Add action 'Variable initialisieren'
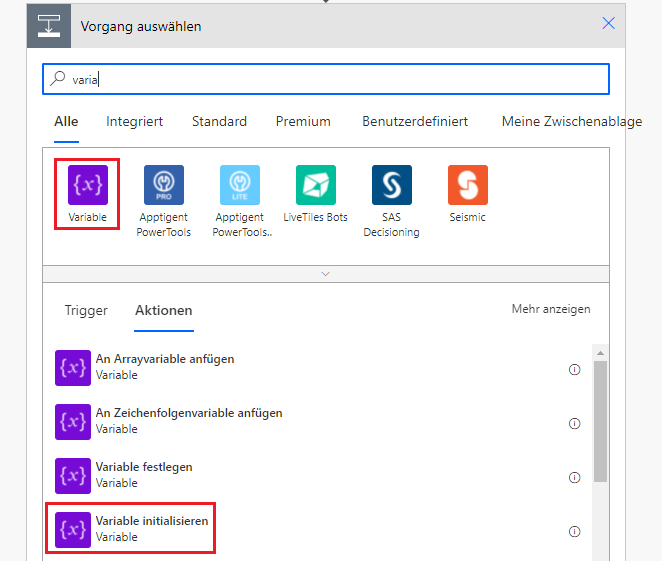662x561 pixels. 319,530
